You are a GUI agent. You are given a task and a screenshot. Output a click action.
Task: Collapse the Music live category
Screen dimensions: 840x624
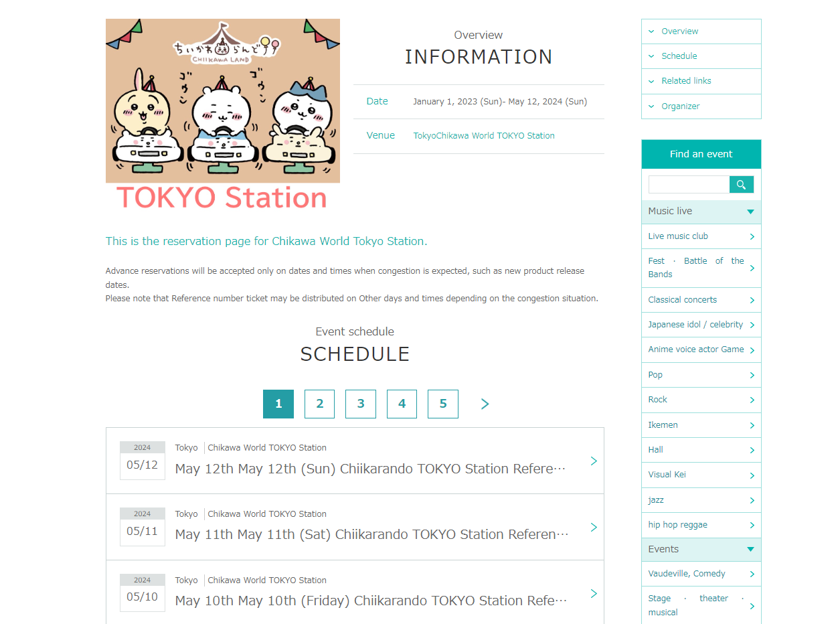750,212
